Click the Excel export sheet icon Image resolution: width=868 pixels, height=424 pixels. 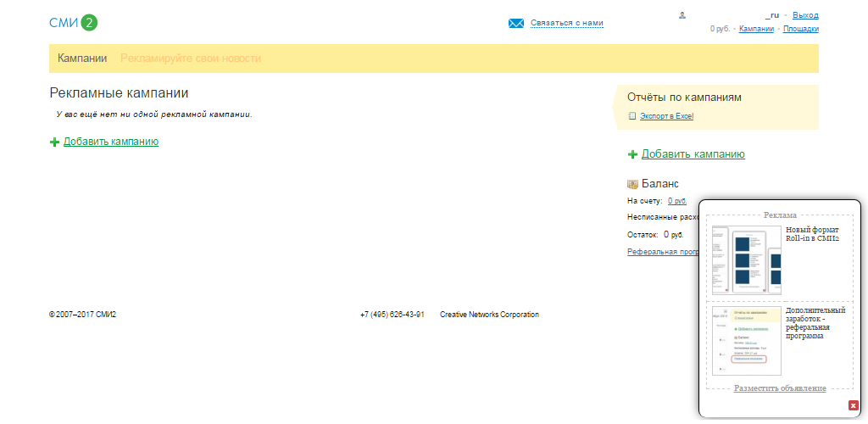(632, 116)
